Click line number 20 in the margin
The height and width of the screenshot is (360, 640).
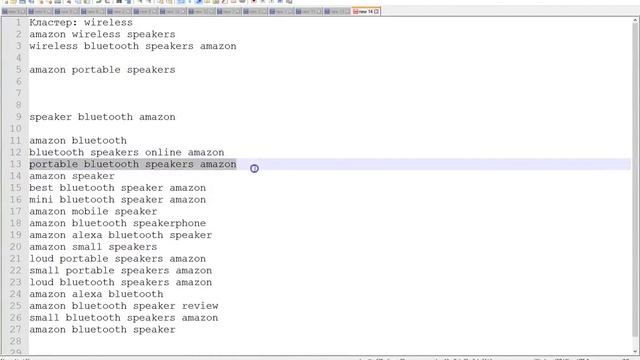tap(16, 247)
